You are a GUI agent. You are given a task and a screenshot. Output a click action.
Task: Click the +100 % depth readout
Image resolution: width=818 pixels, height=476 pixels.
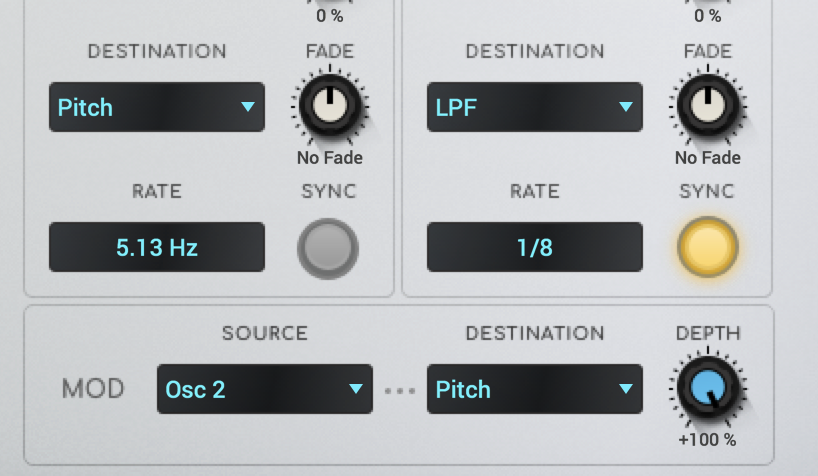[x=707, y=439]
